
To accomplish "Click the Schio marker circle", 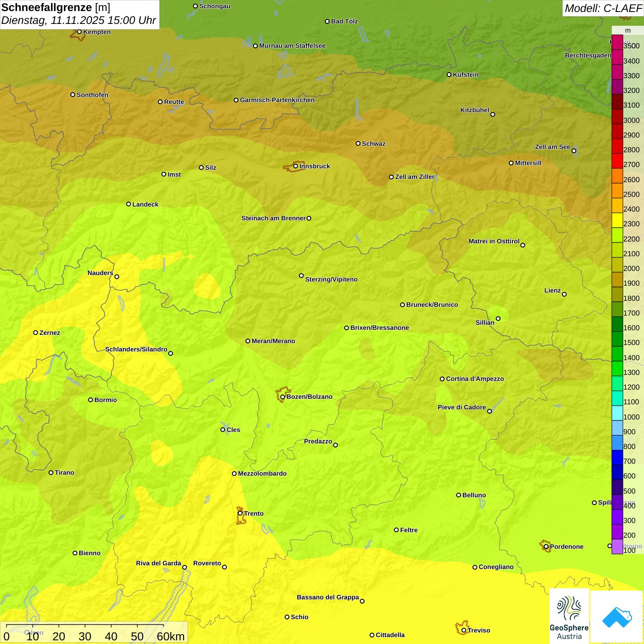I will 287,617.
